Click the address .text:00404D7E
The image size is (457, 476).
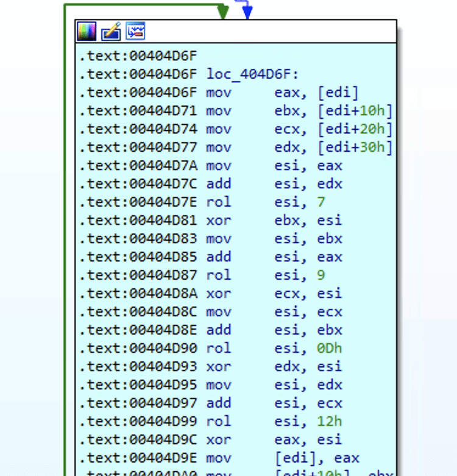138,202
